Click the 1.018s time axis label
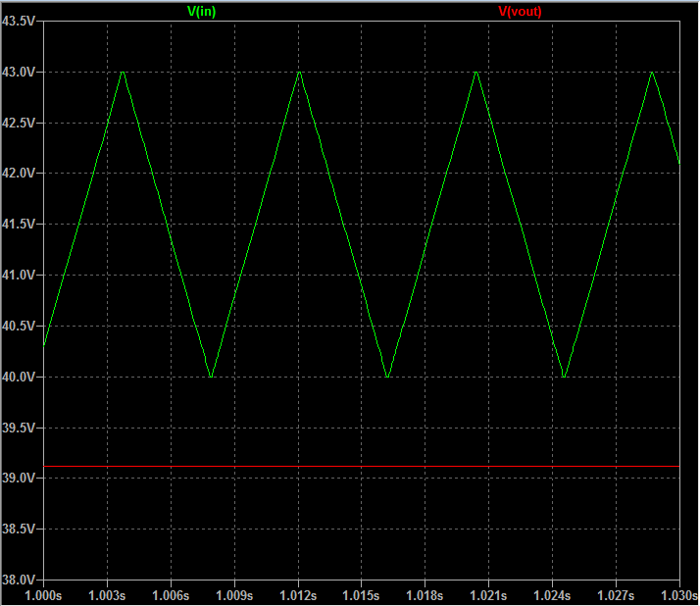Image resolution: width=700 pixels, height=606 pixels. pos(425,595)
